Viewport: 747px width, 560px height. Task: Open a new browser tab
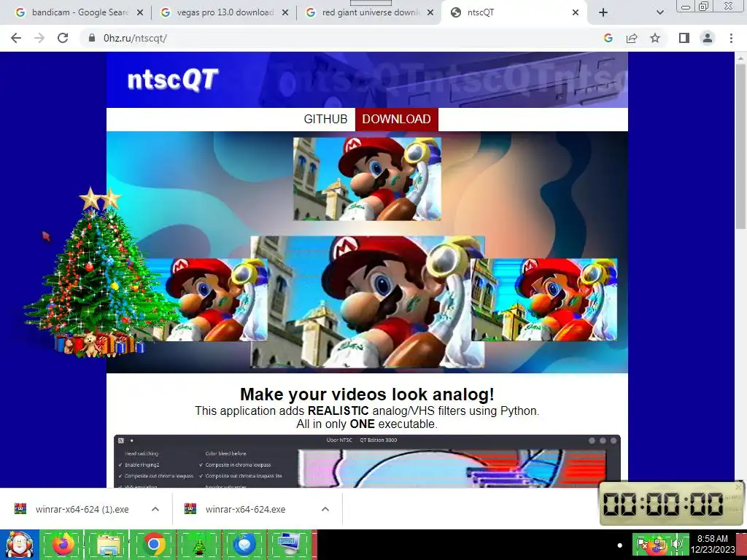pos(603,12)
